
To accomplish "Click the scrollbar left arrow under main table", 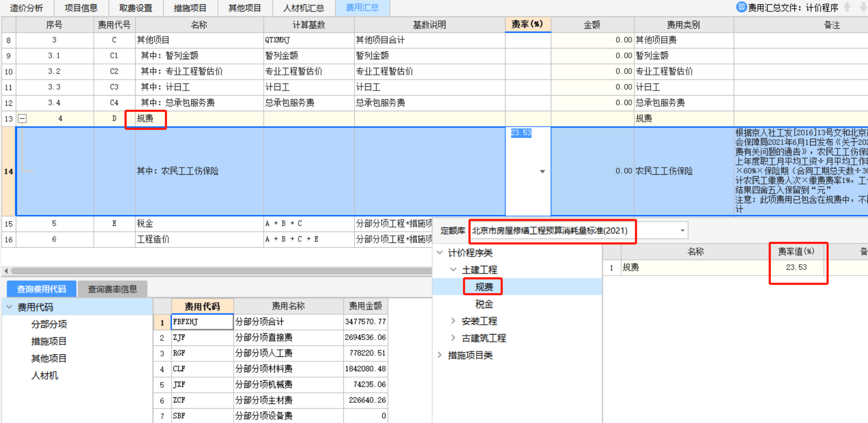I will [x=6, y=271].
